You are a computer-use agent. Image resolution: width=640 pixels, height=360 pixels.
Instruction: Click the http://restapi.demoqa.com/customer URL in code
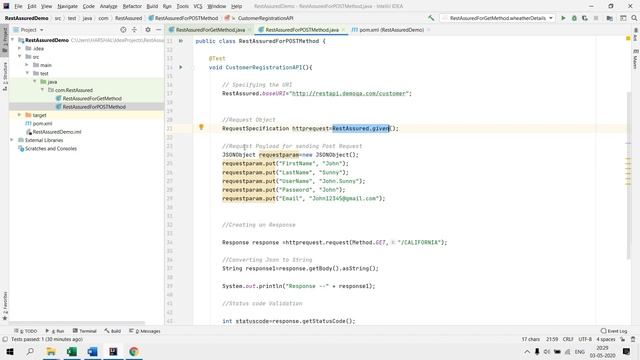[350, 93]
